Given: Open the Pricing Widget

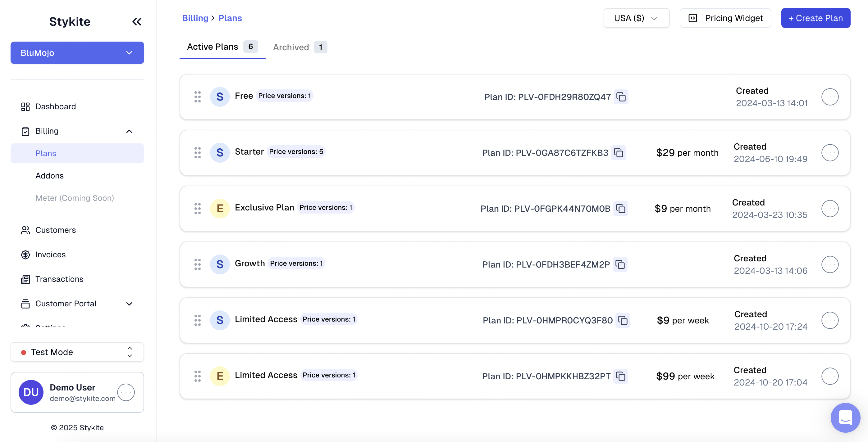Looking at the screenshot, I should point(725,18).
